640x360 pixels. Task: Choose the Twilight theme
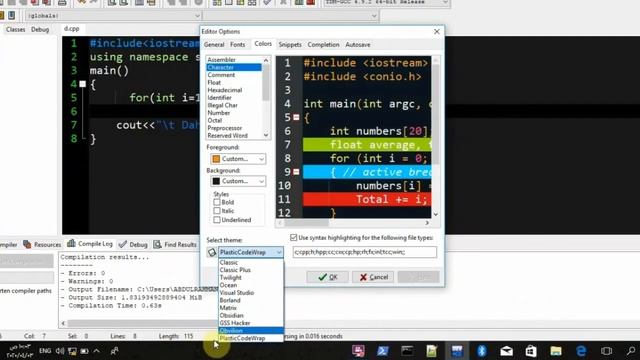tap(251, 278)
